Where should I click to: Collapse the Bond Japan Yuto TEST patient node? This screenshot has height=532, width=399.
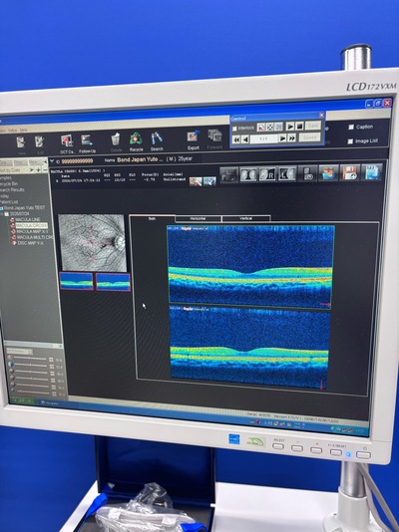1,208
